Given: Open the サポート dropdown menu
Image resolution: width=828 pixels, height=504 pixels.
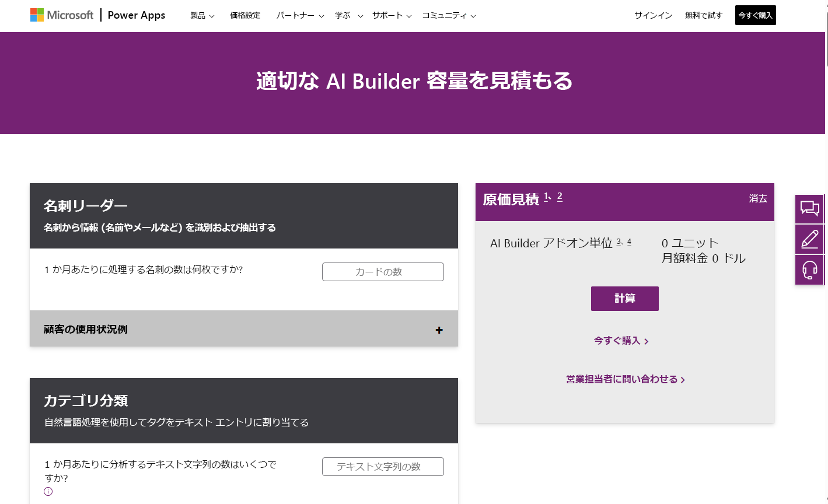Looking at the screenshot, I should click(x=392, y=16).
